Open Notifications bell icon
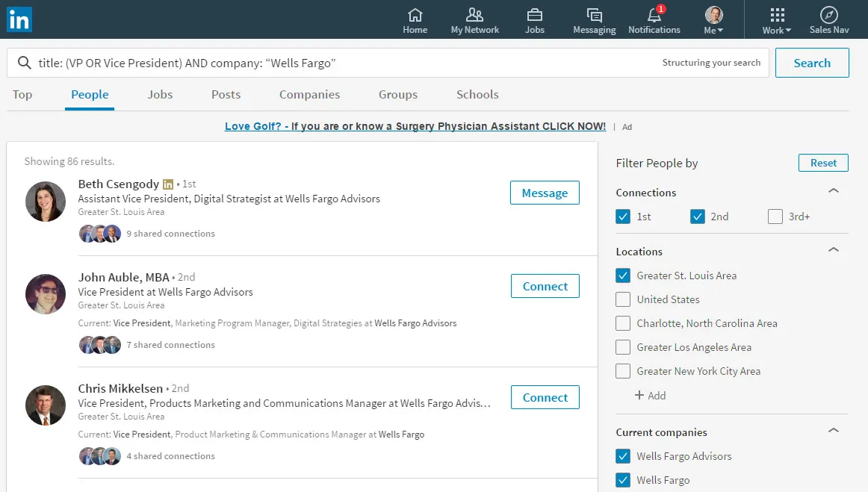The height and width of the screenshot is (492, 868). tap(654, 15)
